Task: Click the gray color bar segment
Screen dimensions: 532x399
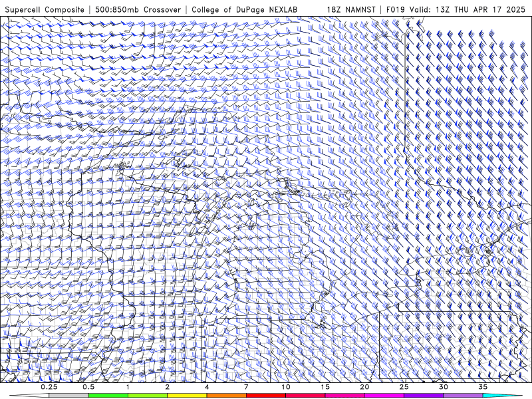Action: 69,396
